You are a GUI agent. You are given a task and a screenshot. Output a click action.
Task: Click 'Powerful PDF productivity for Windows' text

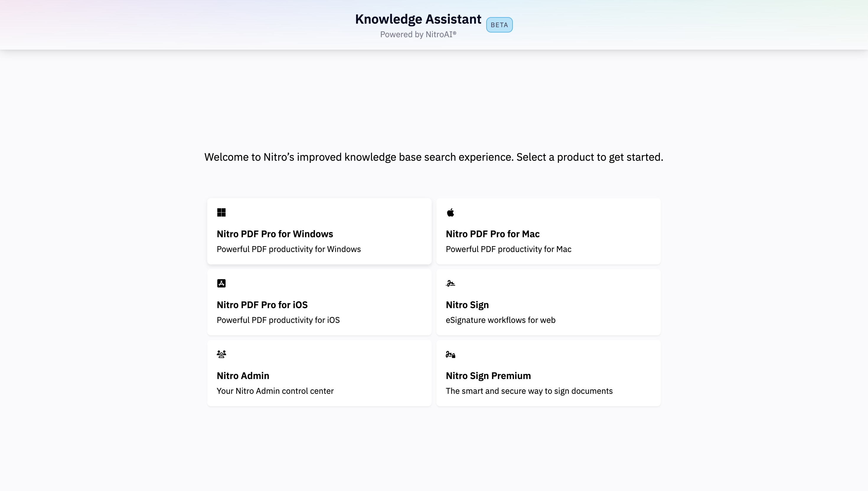pos(289,249)
